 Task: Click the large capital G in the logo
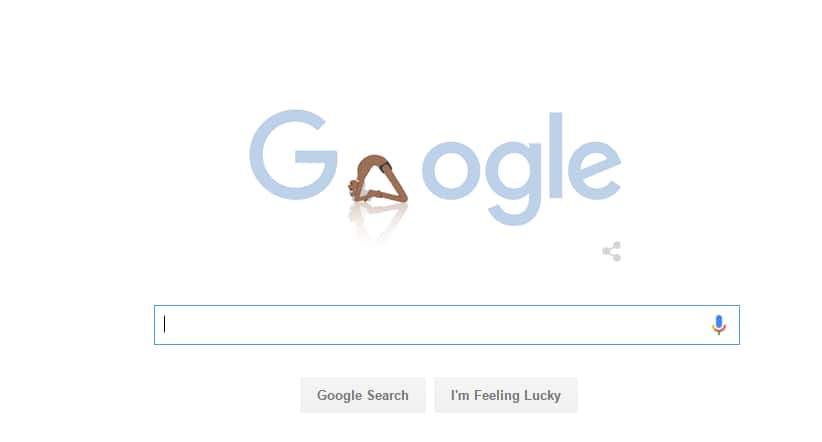point(293,155)
